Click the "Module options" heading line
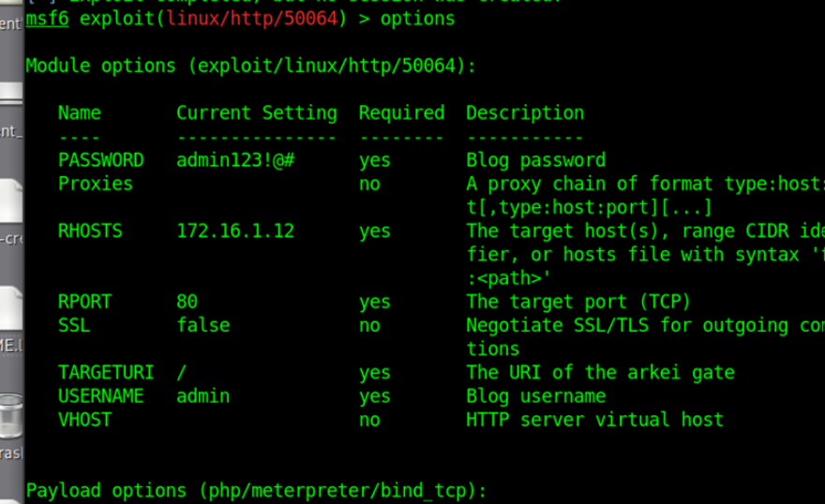 click(250, 66)
